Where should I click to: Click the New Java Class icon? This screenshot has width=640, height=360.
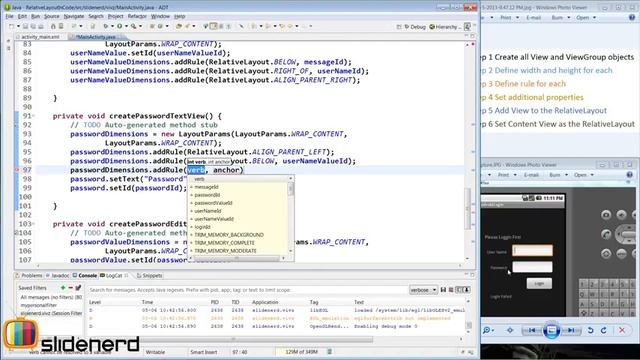click(x=160, y=26)
